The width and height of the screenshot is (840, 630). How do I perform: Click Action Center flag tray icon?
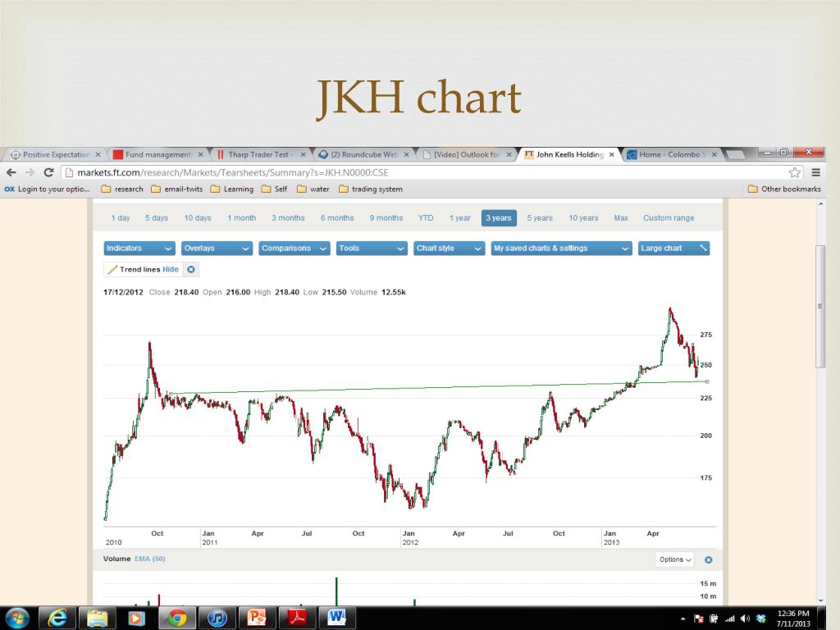click(x=699, y=619)
